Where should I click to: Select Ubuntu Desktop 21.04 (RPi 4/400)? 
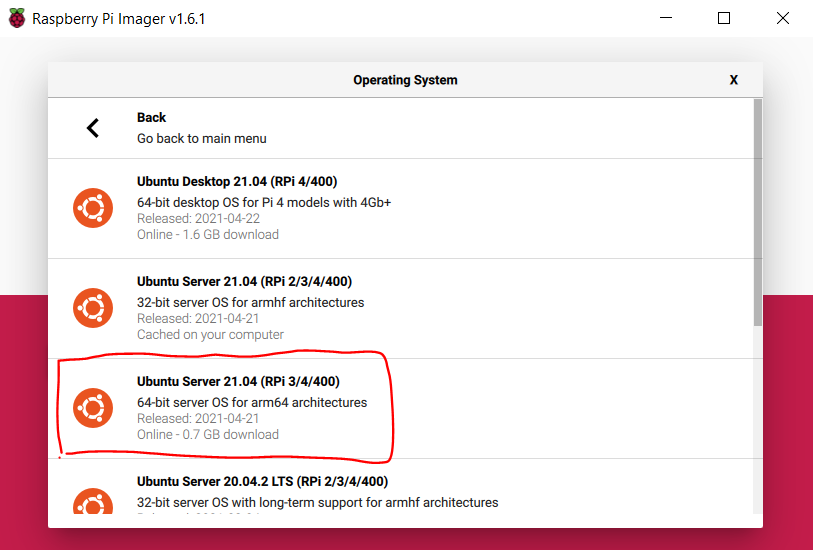pos(401,208)
